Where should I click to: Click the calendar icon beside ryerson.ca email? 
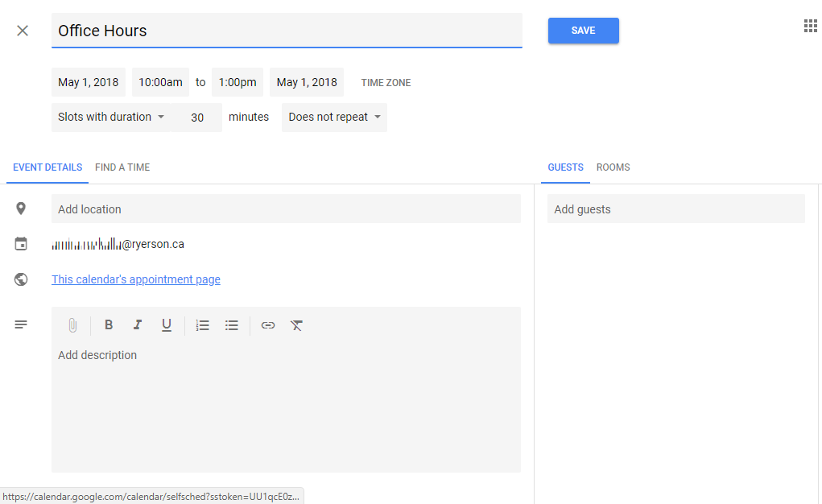(21, 244)
